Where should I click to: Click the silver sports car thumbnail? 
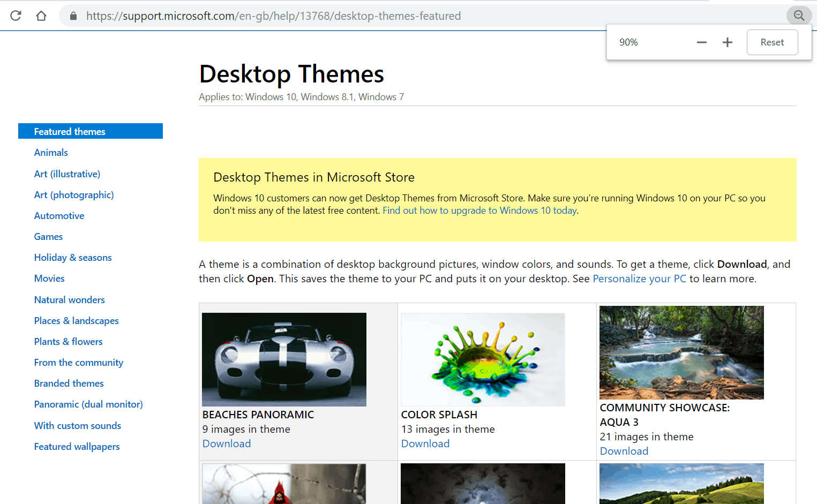point(284,359)
